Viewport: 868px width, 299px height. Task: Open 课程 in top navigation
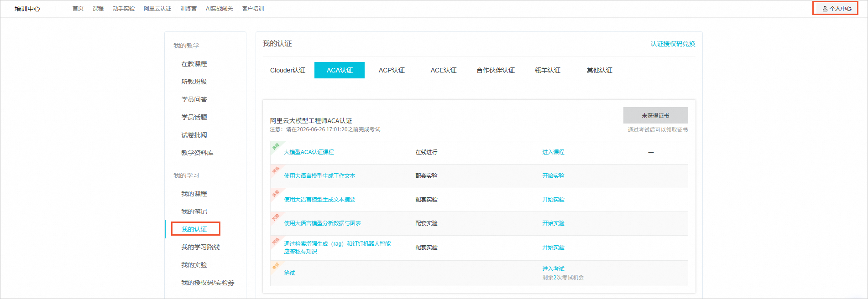(98, 9)
